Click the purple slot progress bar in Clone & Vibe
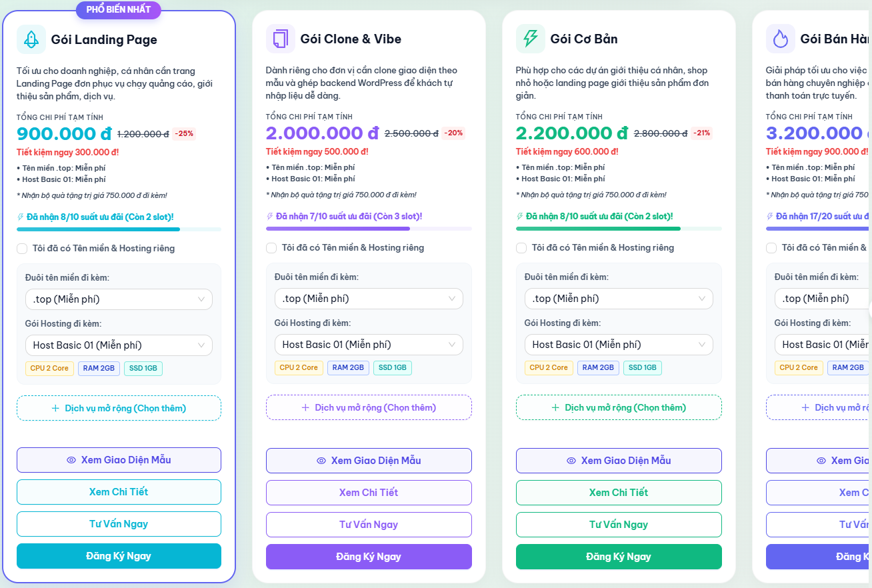 (x=369, y=229)
